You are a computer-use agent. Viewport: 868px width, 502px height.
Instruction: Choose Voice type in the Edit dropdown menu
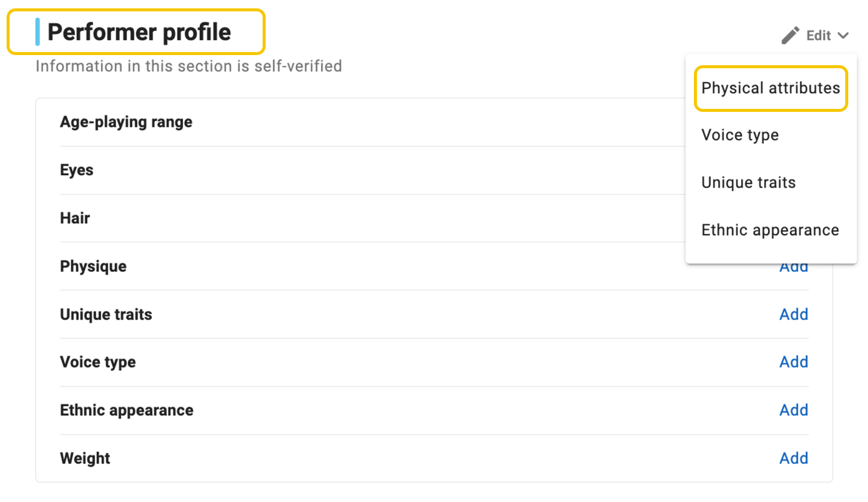(x=740, y=135)
